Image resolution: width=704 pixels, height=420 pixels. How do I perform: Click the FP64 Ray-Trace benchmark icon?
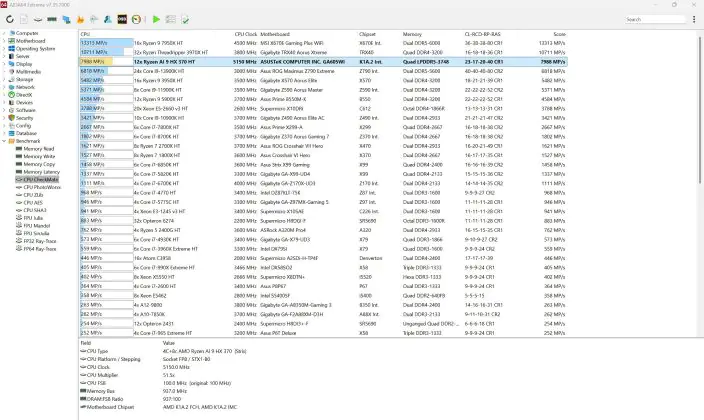click(x=19, y=248)
